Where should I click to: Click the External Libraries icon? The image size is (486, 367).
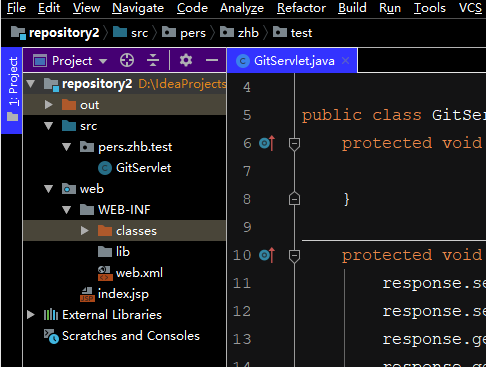(x=51, y=315)
